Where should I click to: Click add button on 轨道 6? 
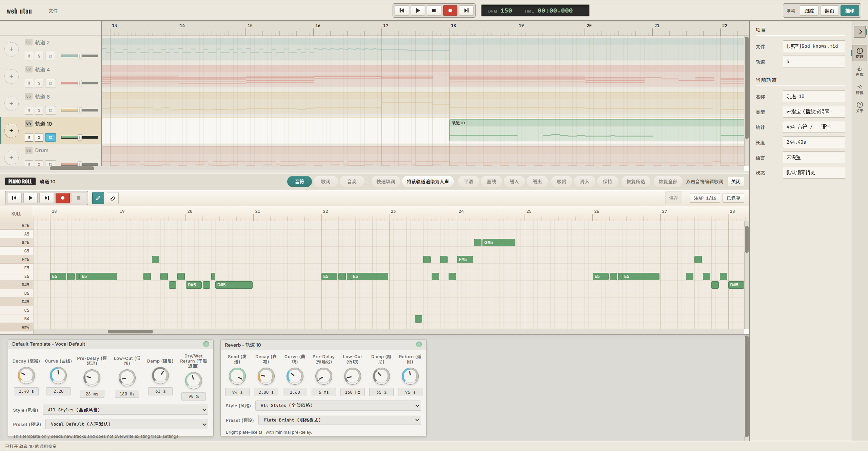(11, 104)
